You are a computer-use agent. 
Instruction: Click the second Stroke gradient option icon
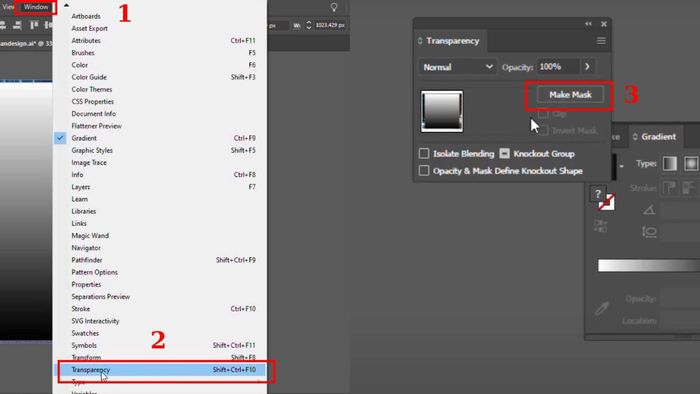pos(689,188)
